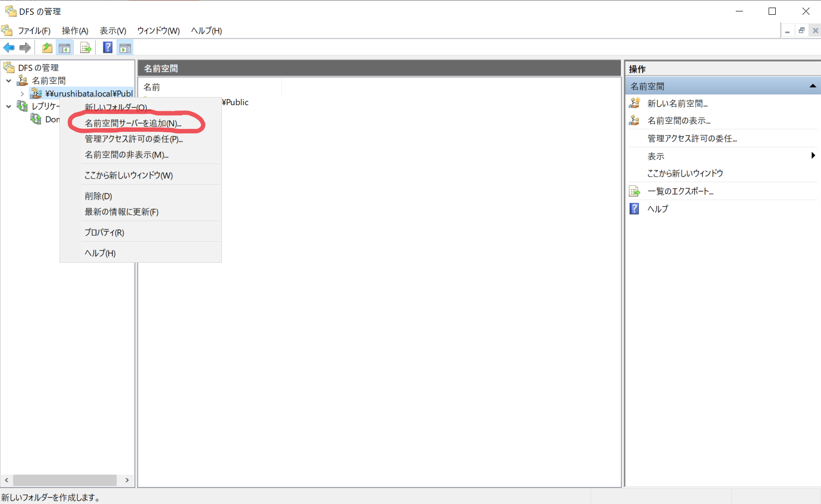Select DFS の管理 root tree item
This screenshot has width=821, height=504.
click(x=38, y=68)
